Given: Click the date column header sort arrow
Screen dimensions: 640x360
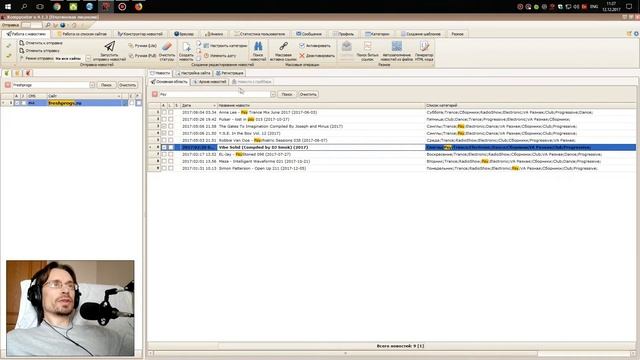Looking at the screenshot, I should point(214,105).
